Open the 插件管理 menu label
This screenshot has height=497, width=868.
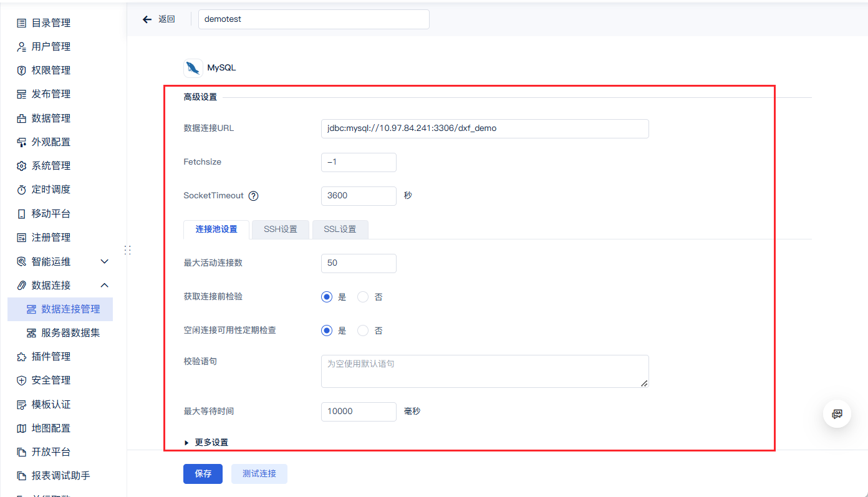[x=51, y=357]
